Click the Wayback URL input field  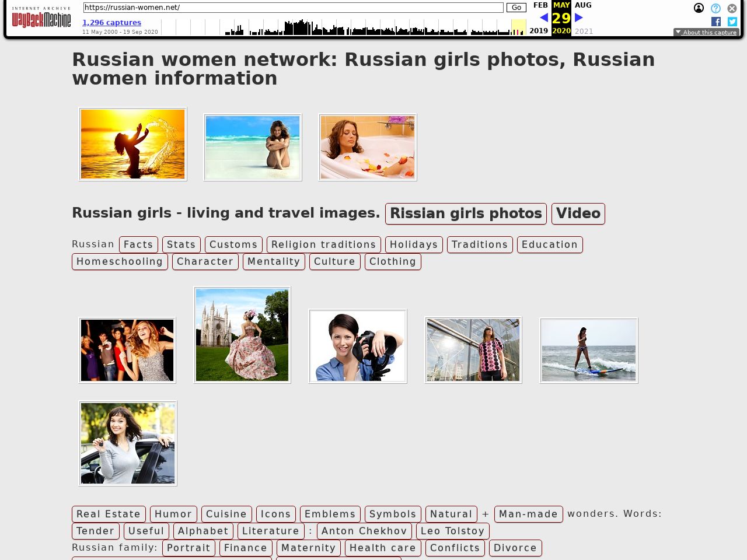point(293,8)
